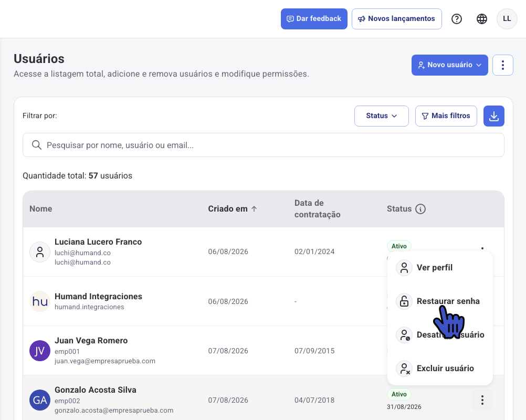Click the juan.vega@empresaprueba.com email
526x420 pixels.
(105, 361)
